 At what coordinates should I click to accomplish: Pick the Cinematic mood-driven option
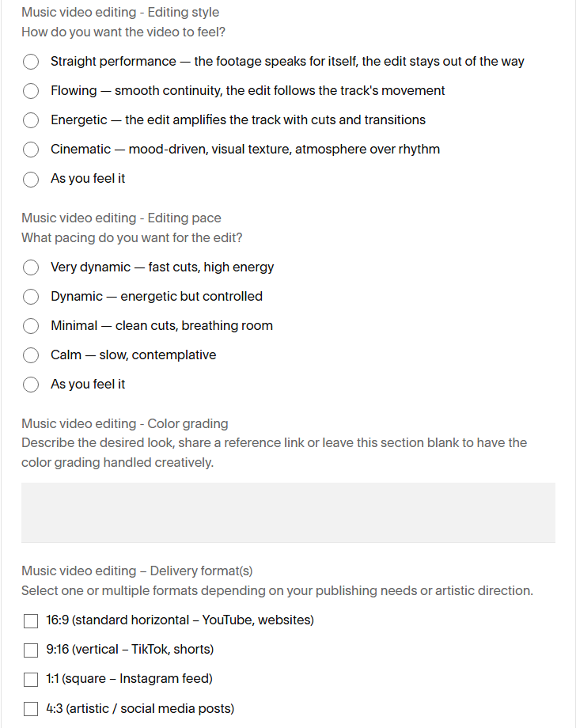click(31, 150)
